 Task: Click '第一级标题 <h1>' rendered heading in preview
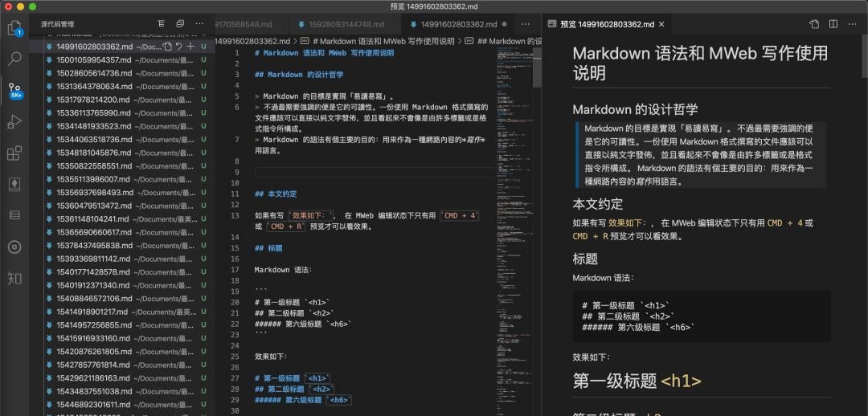[x=637, y=381]
